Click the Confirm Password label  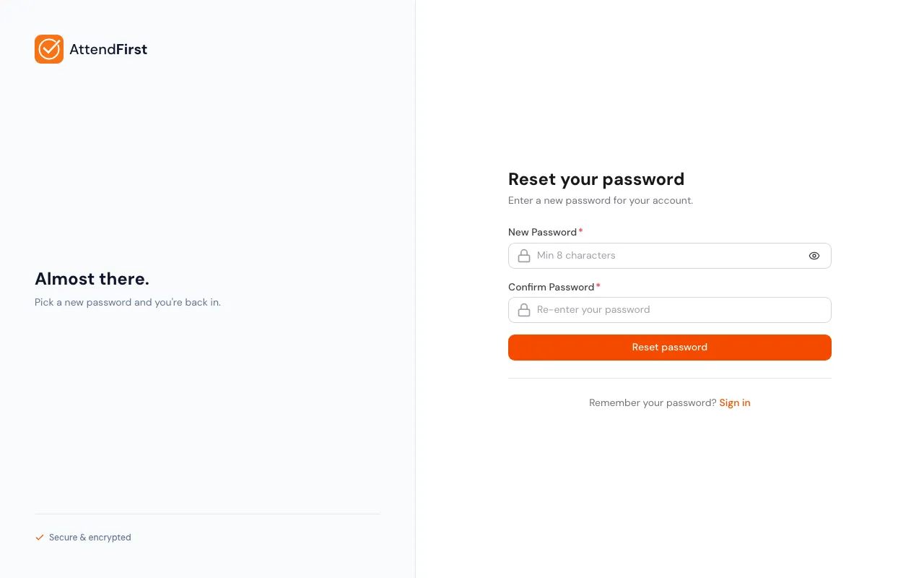point(552,287)
